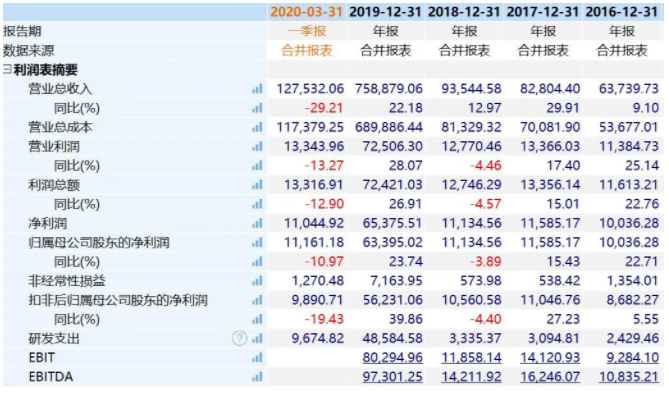Select the 2020-03-31 column header
The width and height of the screenshot is (669, 397).
tap(306, 12)
